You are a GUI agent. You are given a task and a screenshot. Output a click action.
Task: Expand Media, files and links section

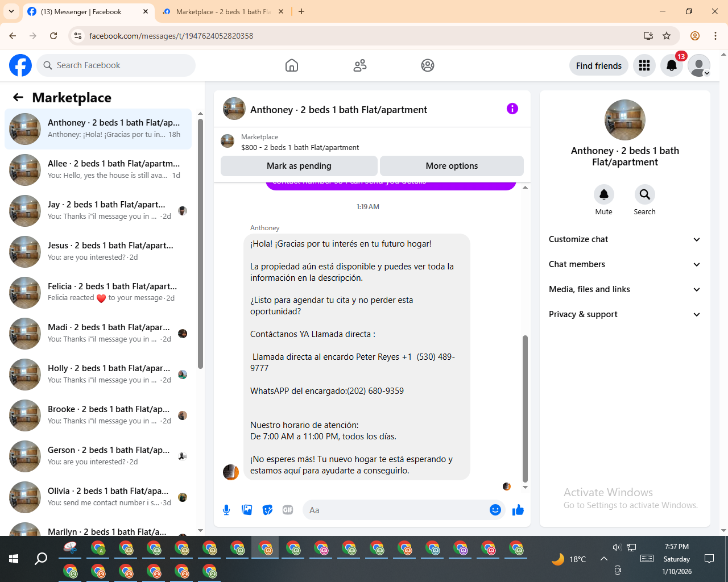[624, 289]
